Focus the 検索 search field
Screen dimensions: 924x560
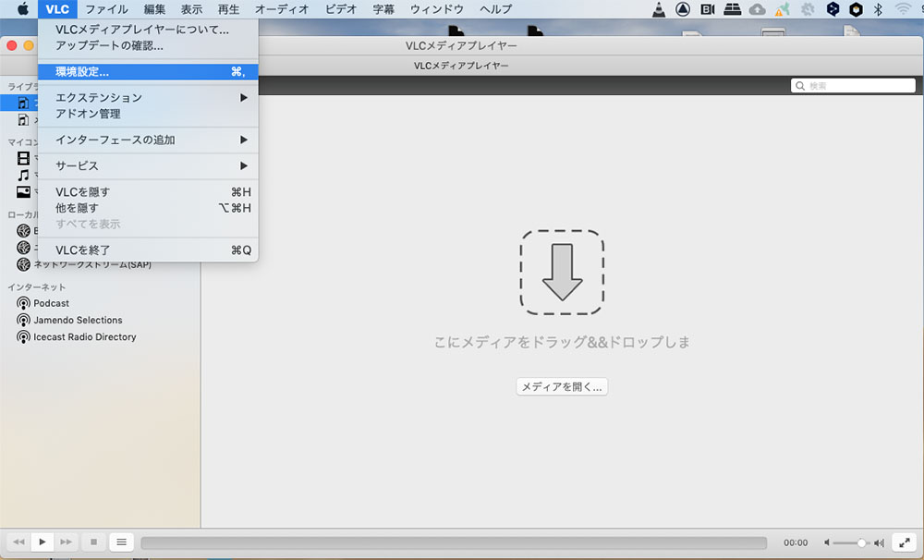853,85
